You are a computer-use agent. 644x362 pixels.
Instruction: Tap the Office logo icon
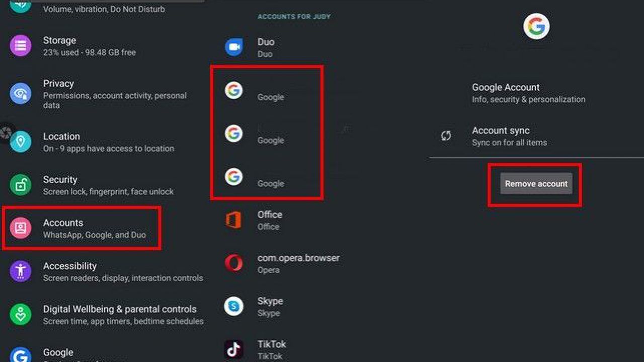point(233,220)
